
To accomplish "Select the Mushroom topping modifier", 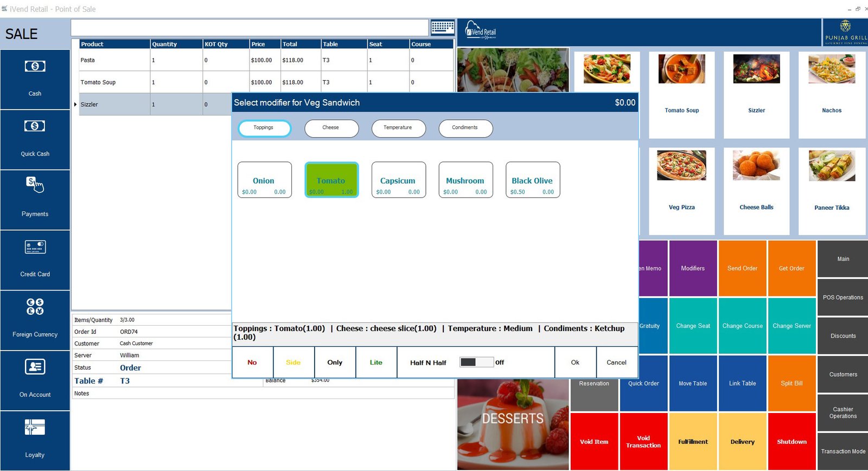I will (465, 180).
